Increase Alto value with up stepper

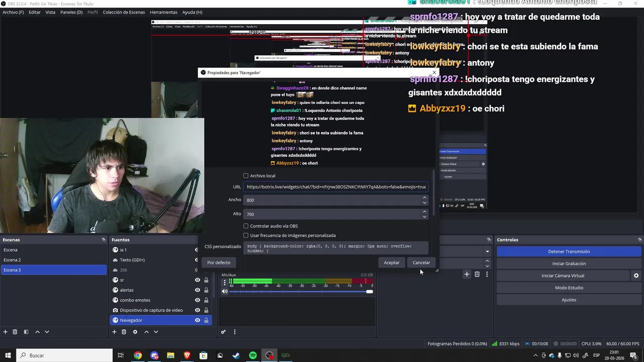coord(425,212)
